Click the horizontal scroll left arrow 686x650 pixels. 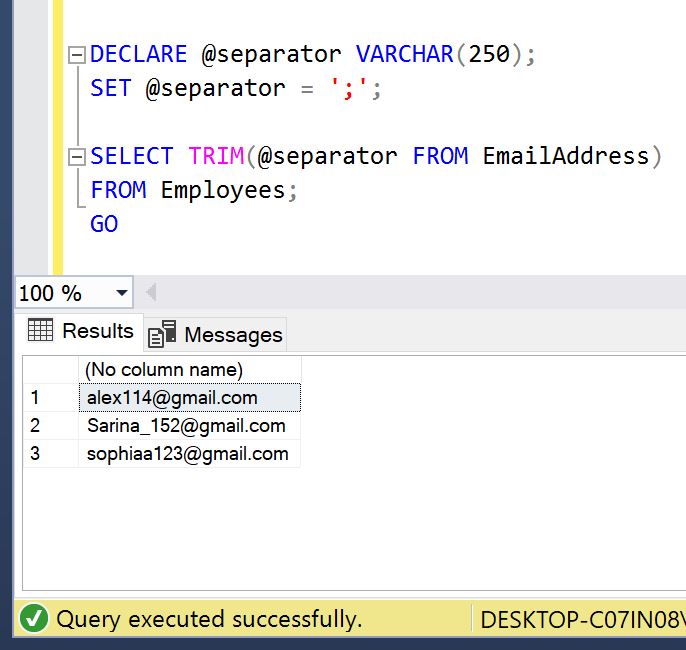tap(151, 293)
